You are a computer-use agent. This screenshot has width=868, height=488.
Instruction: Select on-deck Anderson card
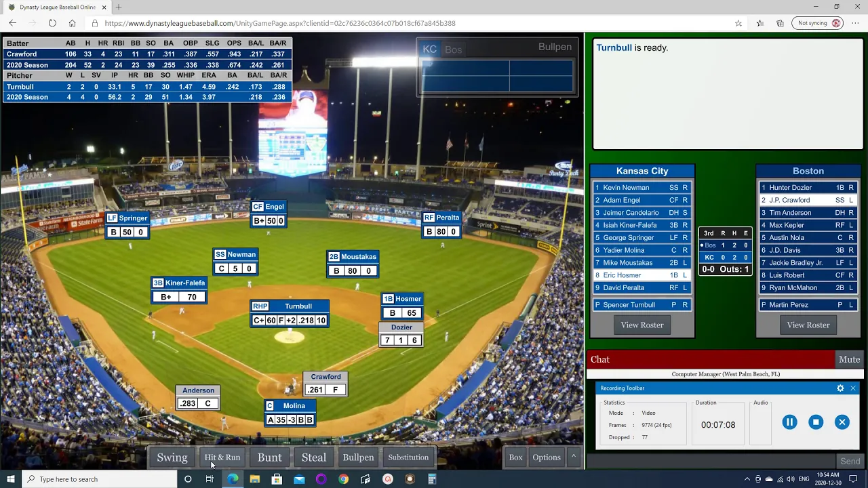pyautogui.click(x=198, y=397)
